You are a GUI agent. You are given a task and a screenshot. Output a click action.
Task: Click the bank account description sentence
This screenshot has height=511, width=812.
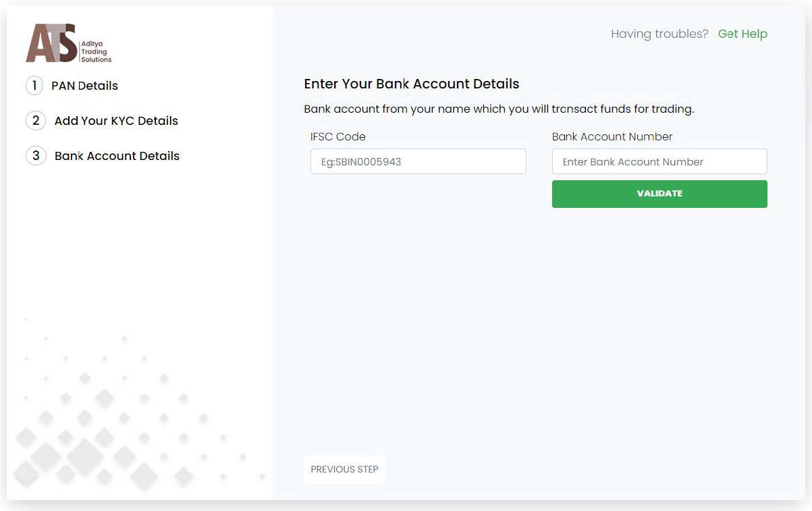click(x=499, y=109)
